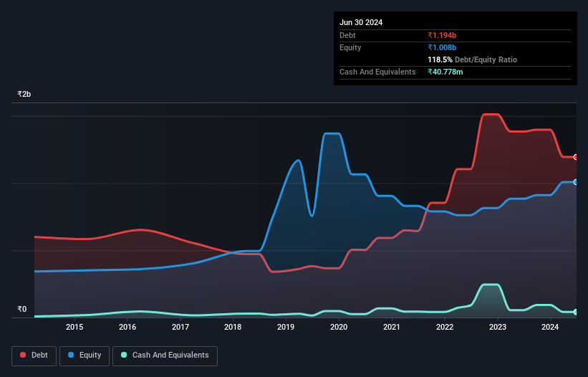Click the ₹1.194b debt value
The width and height of the screenshot is (588, 377).
(x=442, y=35)
